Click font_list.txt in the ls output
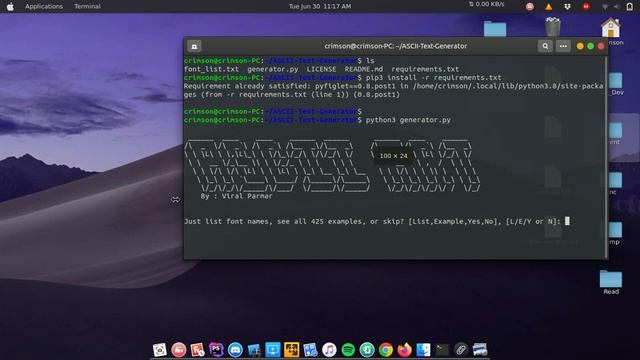Viewport: 640px width, 360px height. point(211,69)
